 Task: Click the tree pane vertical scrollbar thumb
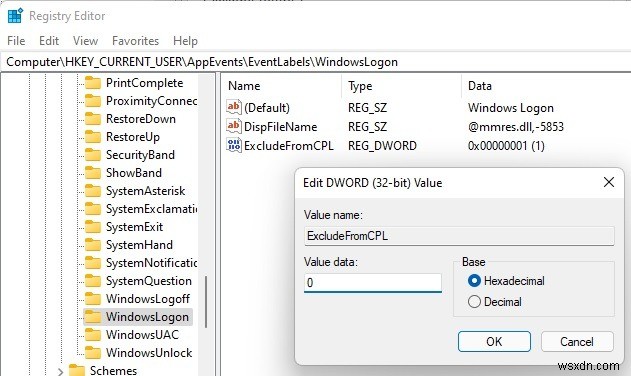pyautogui.click(x=206, y=302)
